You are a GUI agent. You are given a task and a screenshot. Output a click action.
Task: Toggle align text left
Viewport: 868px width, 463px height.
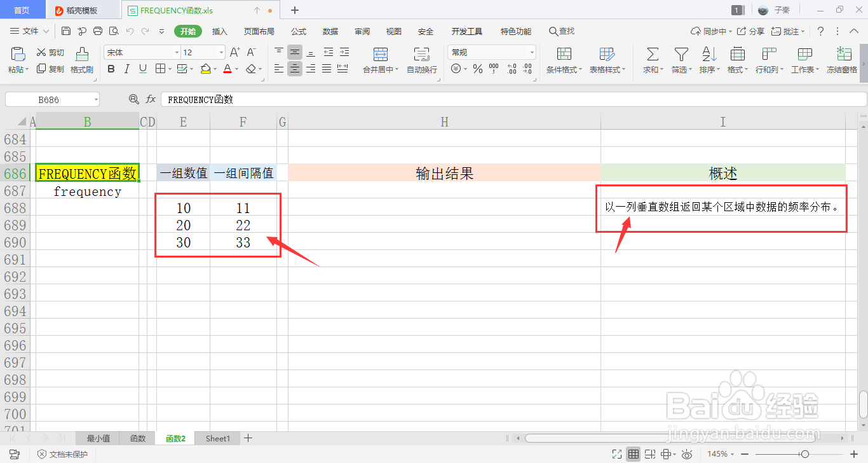[279, 69]
